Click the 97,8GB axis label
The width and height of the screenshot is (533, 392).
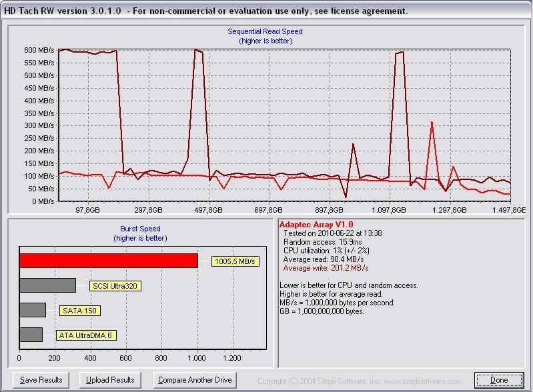[87, 210]
